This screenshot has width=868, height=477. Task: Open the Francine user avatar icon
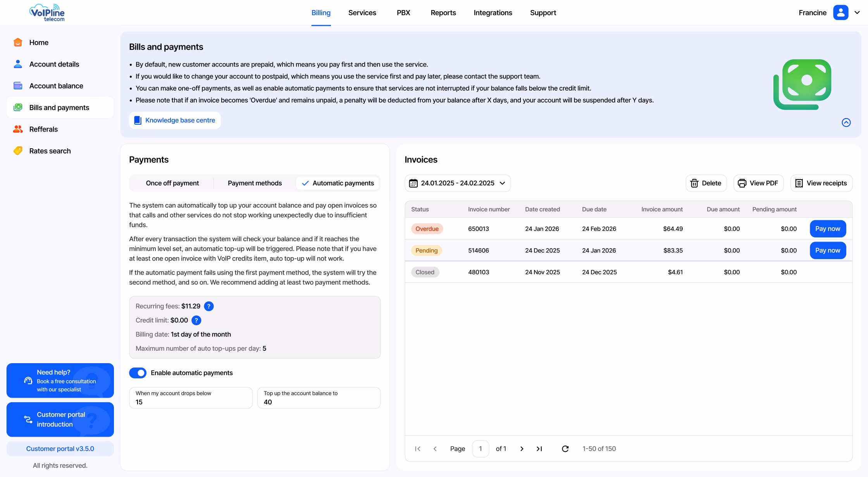click(x=840, y=12)
